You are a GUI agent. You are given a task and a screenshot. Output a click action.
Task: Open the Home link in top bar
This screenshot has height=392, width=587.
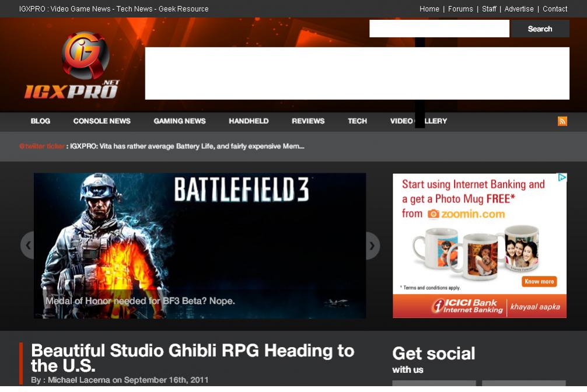click(x=429, y=9)
